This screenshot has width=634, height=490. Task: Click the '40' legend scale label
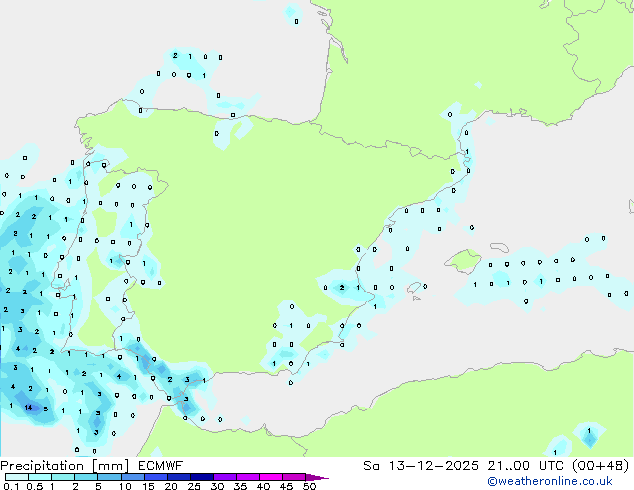(x=264, y=486)
